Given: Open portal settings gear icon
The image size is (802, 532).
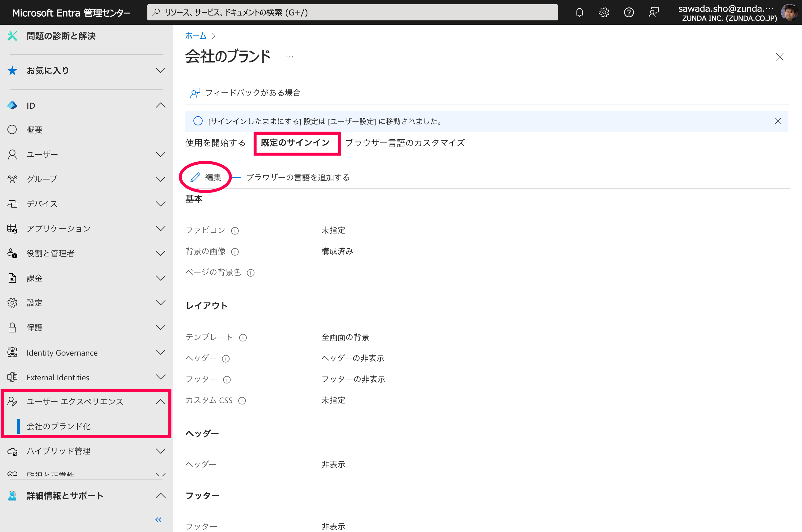Looking at the screenshot, I should (604, 13).
